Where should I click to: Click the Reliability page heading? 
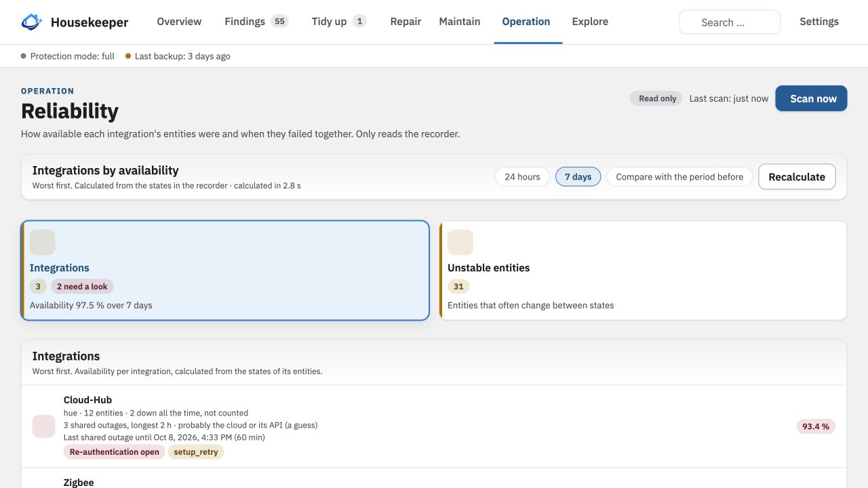tap(70, 110)
